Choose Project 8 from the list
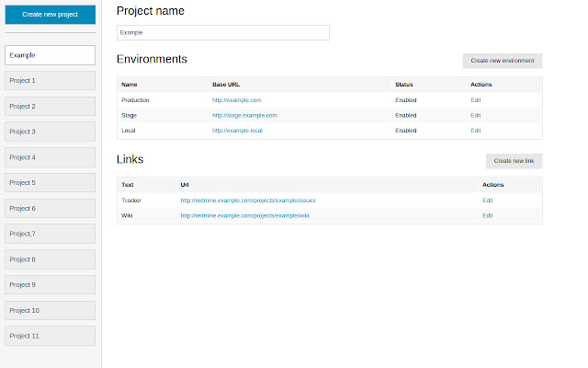This screenshot has width=588, height=368. [x=51, y=259]
